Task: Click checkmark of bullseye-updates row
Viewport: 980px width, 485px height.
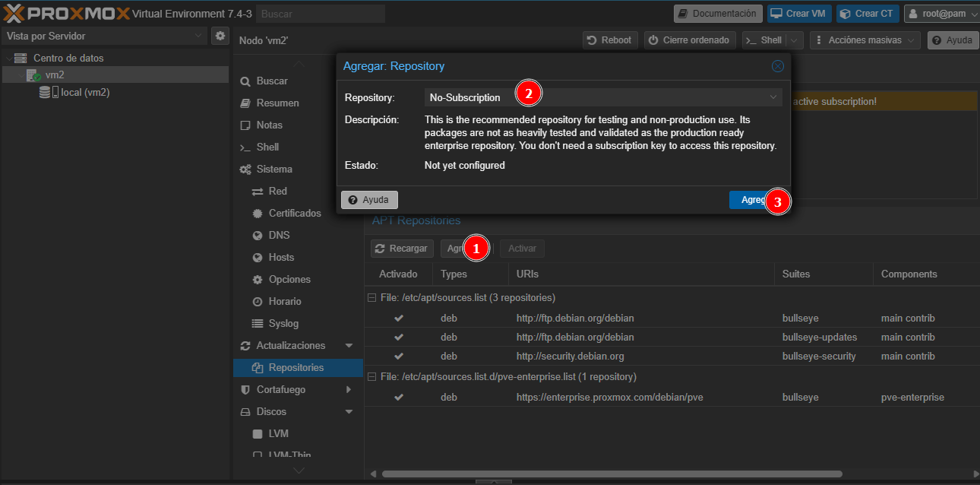Action: pyautogui.click(x=399, y=337)
